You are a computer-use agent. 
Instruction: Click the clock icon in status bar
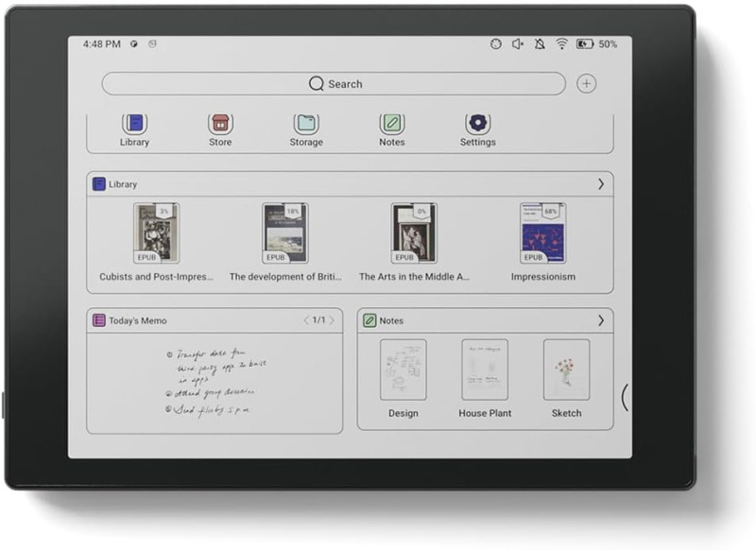pos(496,43)
